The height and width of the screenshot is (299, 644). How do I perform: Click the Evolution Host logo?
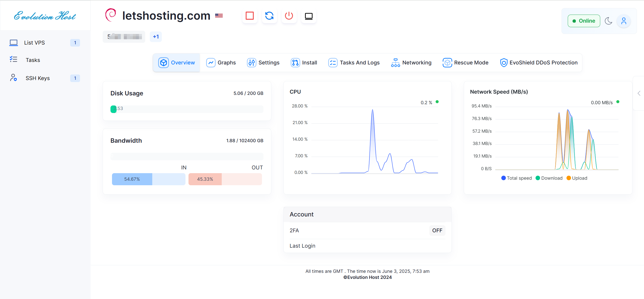pos(45,16)
